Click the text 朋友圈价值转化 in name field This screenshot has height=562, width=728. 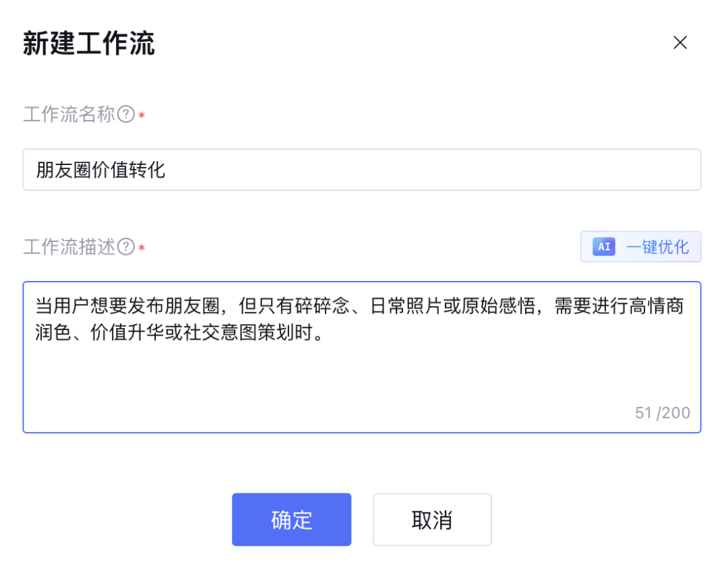[x=101, y=170]
